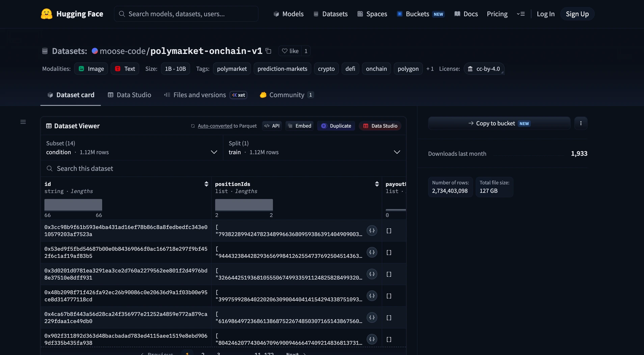This screenshot has height=355, width=644.
Task: Switch to the Data Studio tab
Action: pyautogui.click(x=129, y=95)
